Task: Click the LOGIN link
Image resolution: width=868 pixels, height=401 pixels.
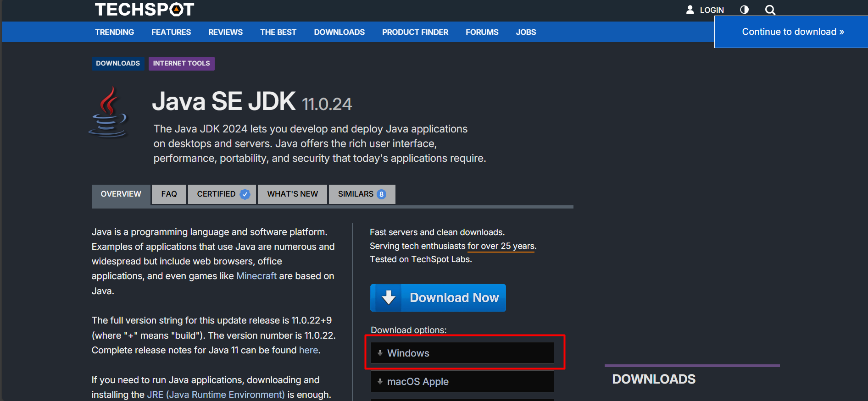Action: [712, 10]
